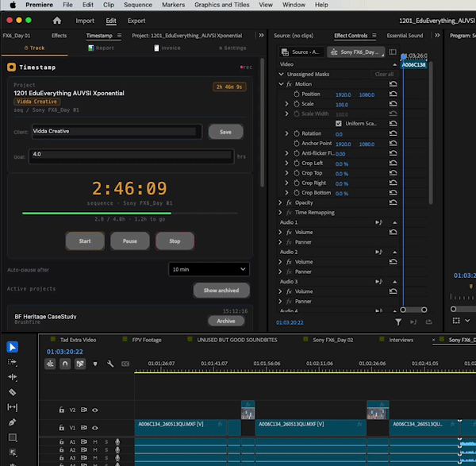Toggle V2 track output eye
476x466 pixels.
(95, 410)
